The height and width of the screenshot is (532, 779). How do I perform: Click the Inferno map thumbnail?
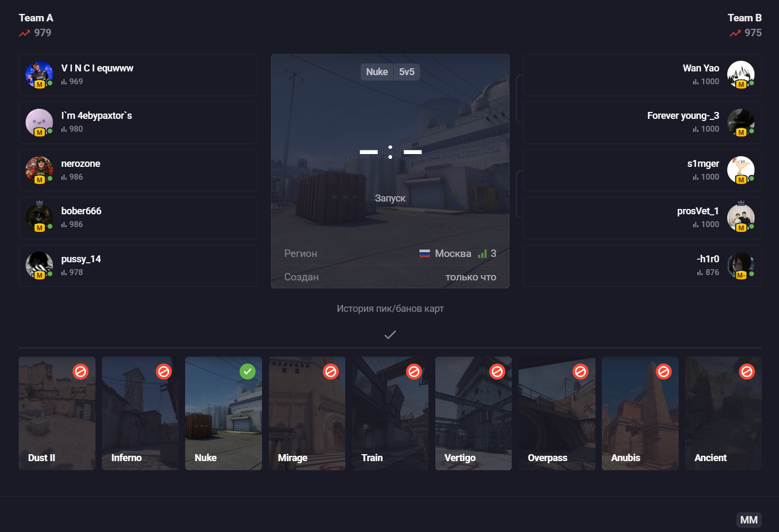[x=140, y=413]
